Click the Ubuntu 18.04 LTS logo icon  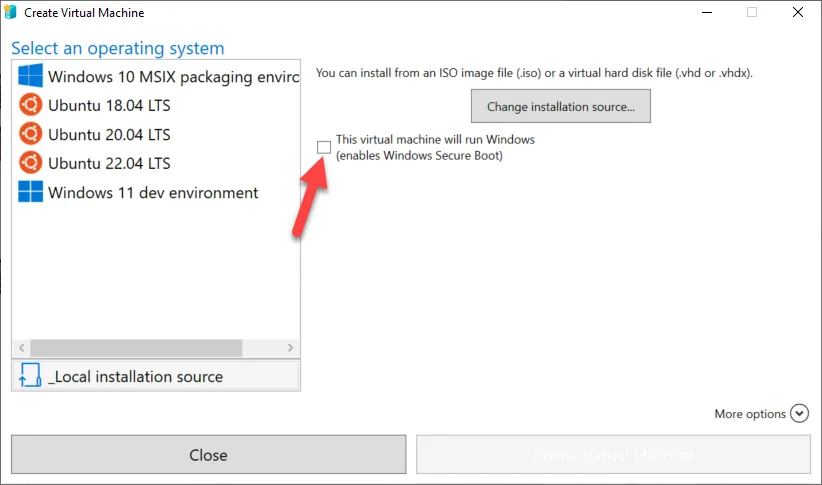tap(30, 105)
